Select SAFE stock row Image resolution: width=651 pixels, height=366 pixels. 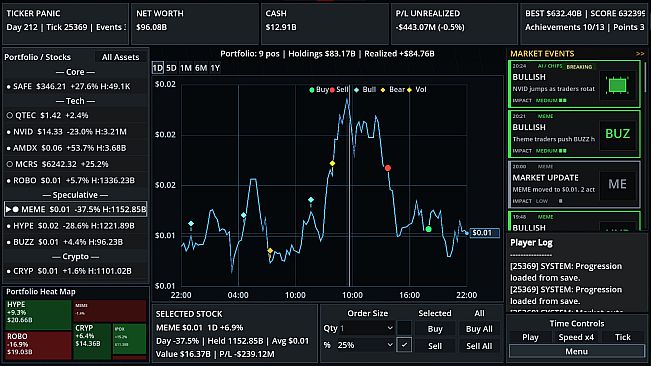pyautogui.click(x=76, y=86)
